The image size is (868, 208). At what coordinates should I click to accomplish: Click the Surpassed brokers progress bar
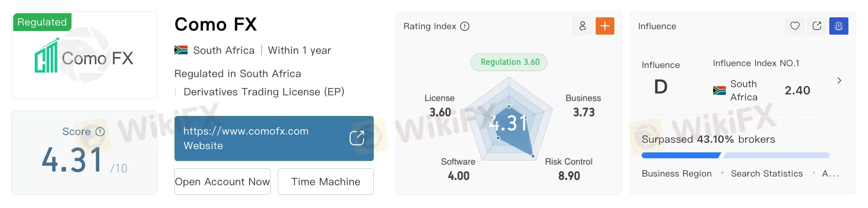tap(735, 156)
